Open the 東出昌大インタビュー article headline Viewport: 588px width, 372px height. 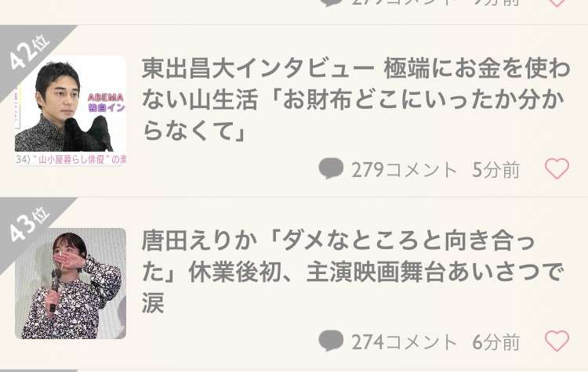[x=355, y=99]
